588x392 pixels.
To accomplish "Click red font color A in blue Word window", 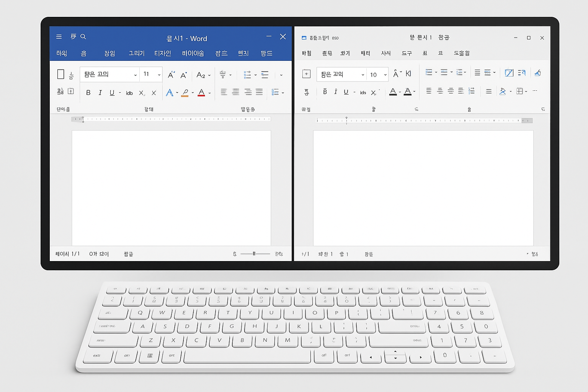I will pos(201,93).
